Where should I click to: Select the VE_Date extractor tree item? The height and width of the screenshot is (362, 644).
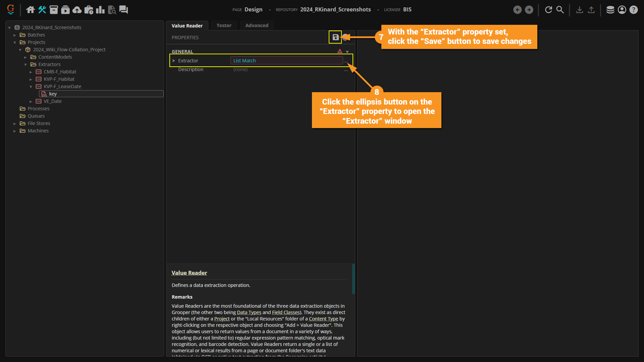point(53,101)
